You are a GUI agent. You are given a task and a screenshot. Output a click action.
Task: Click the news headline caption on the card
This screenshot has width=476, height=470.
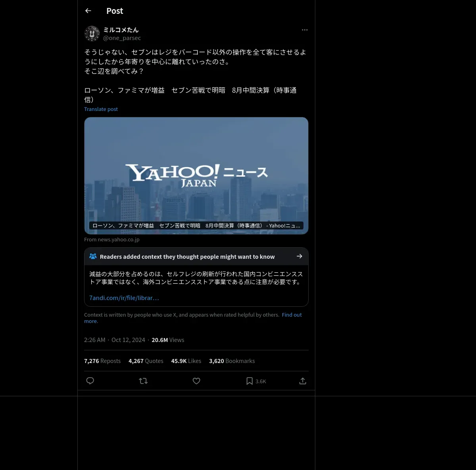coord(196,225)
